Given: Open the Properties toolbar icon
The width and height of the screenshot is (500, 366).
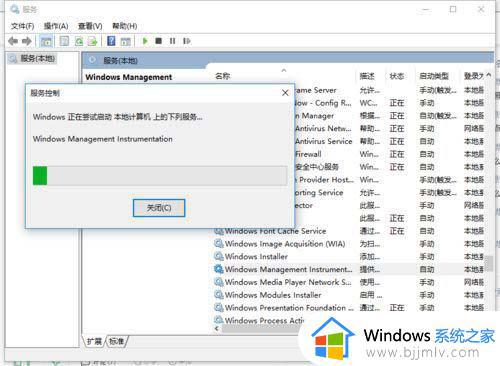Looking at the screenshot, I should [64, 41].
